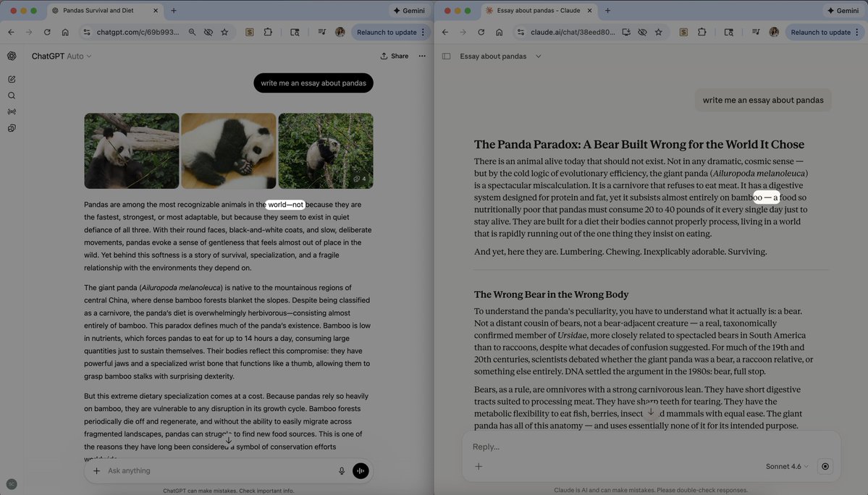Click the plus attach icon in ChatGPT's Ask anything box
Viewport: 868px width, 495px height.
tap(96, 470)
